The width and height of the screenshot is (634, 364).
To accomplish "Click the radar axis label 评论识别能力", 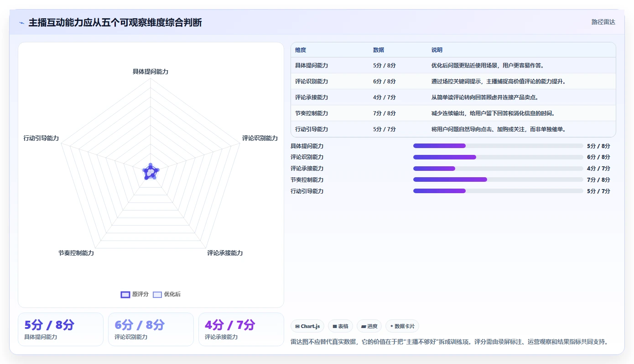I will 260,138.
